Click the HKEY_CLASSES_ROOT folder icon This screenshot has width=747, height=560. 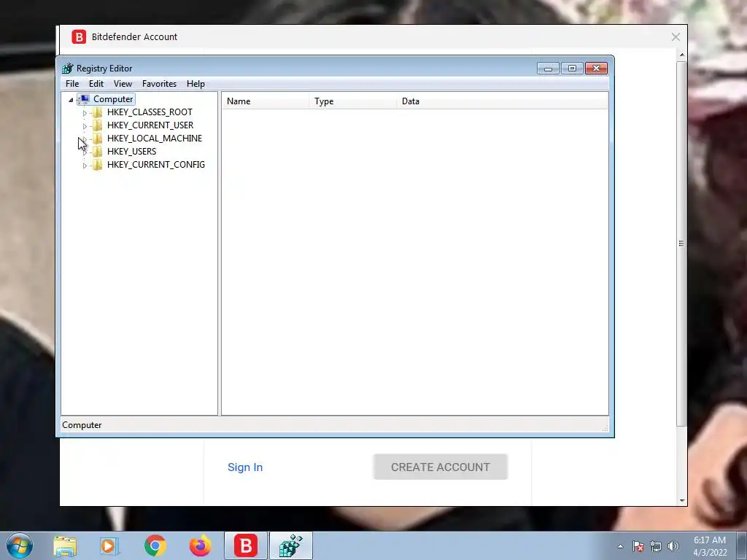[97, 112]
